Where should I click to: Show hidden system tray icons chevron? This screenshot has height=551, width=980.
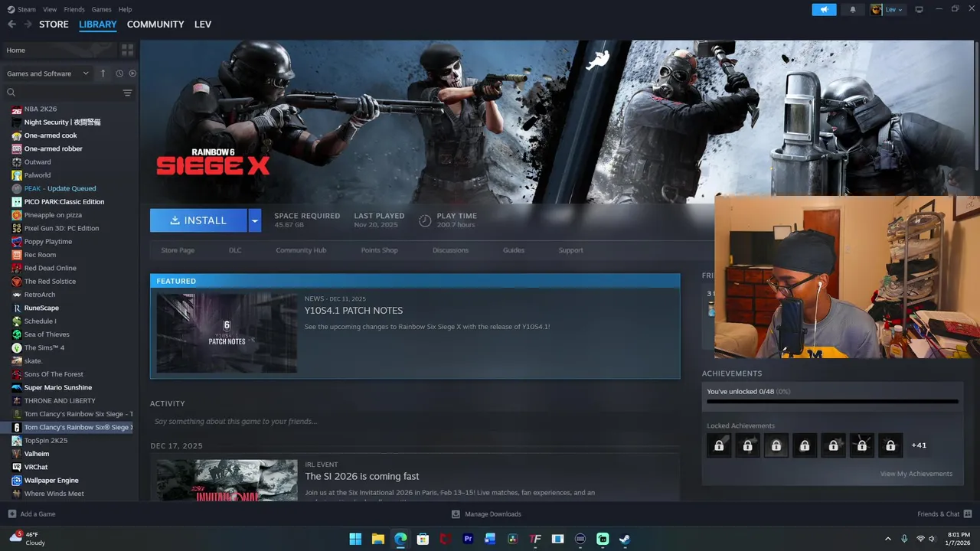pyautogui.click(x=888, y=539)
